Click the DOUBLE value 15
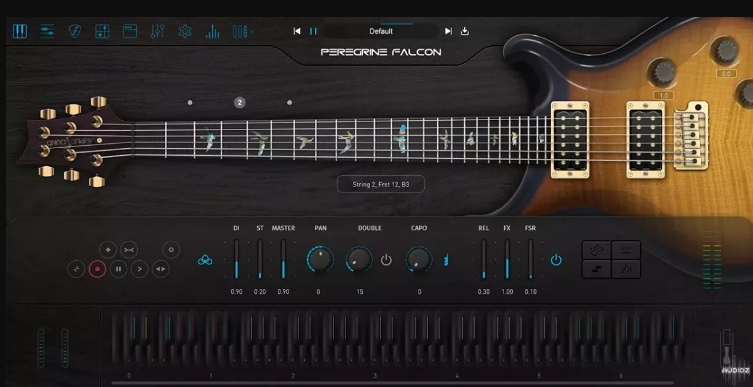The image size is (753, 387). pyautogui.click(x=360, y=292)
